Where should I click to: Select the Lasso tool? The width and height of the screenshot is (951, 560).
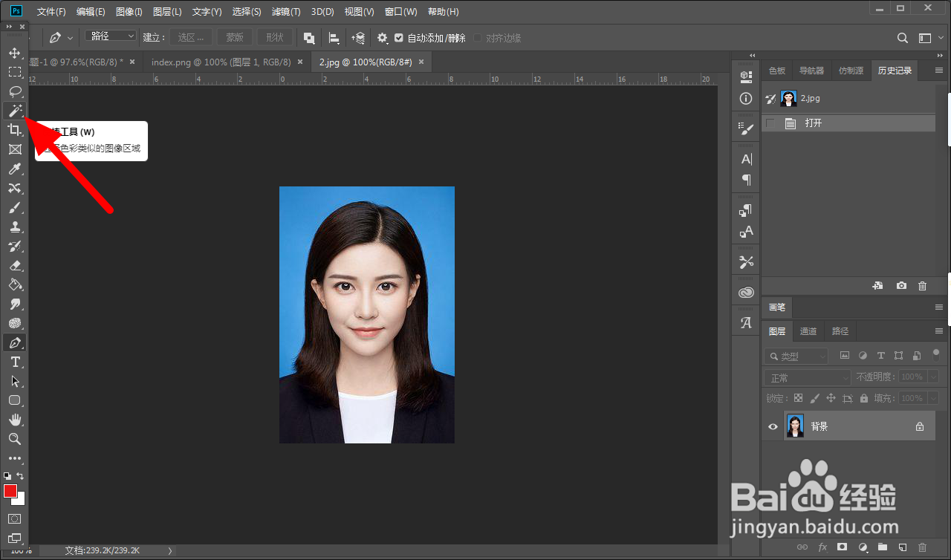[14, 91]
